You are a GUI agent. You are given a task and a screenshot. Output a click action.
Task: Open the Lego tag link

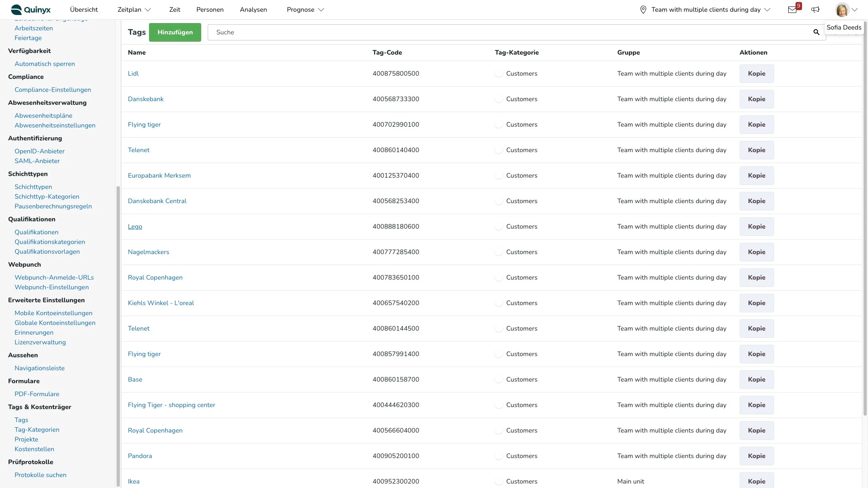click(x=135, y=227)
